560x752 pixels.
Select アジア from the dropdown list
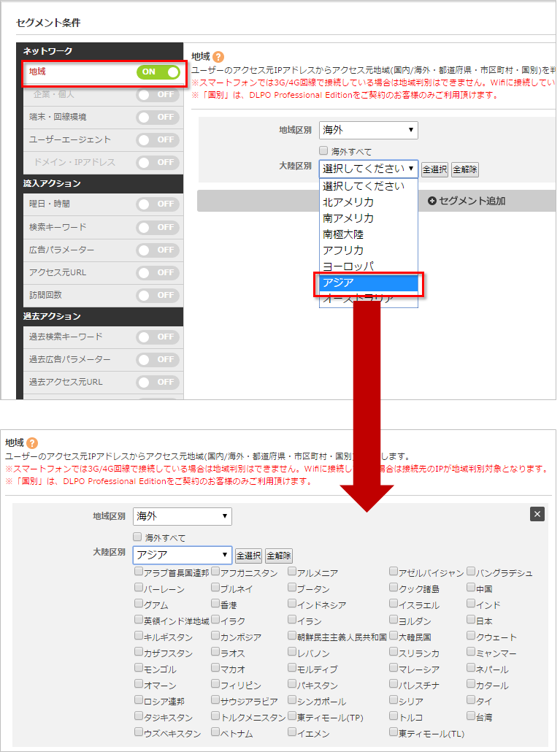[368, 283]
